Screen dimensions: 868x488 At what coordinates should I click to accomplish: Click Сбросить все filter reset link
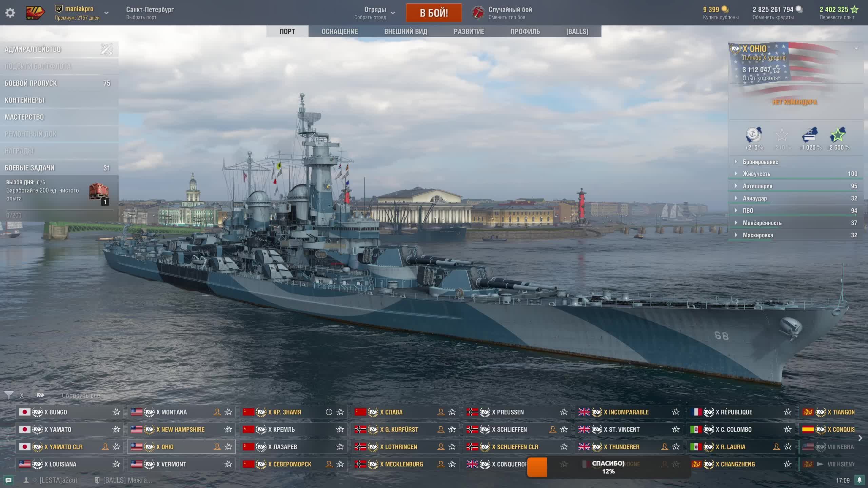81,395
